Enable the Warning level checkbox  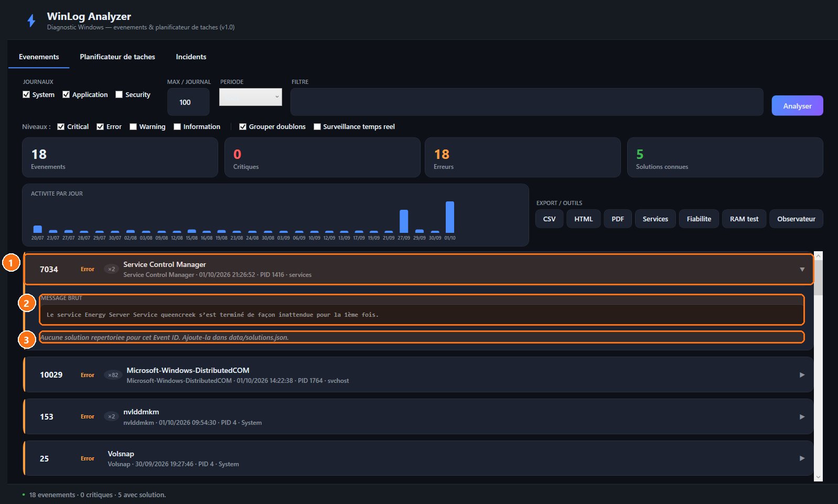point(133,126)
